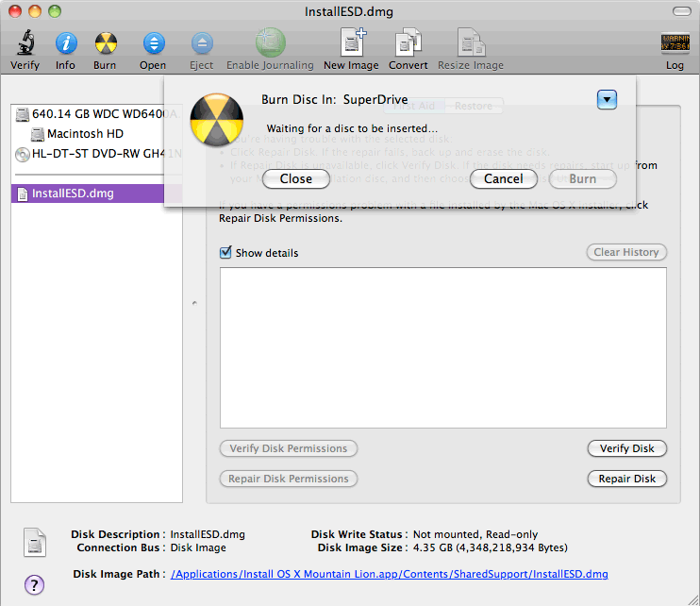
Task: Click the details log text area
Action: pos(442,348)
